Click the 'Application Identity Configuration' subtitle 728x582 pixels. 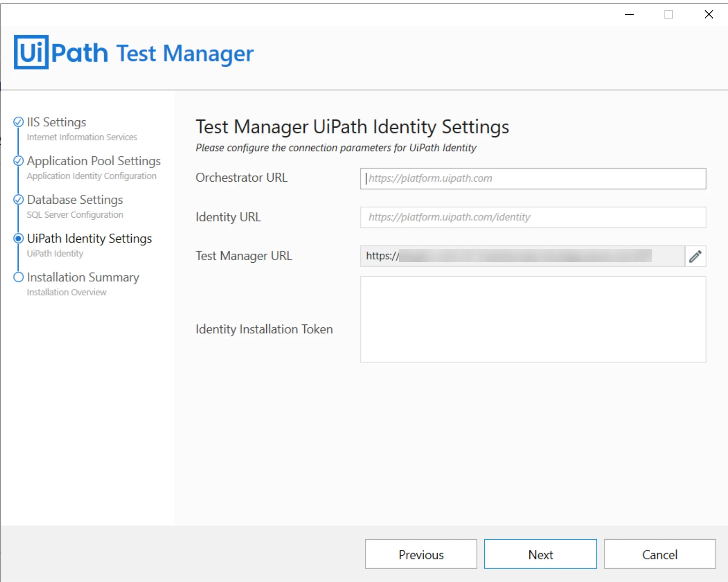(92, 176)
